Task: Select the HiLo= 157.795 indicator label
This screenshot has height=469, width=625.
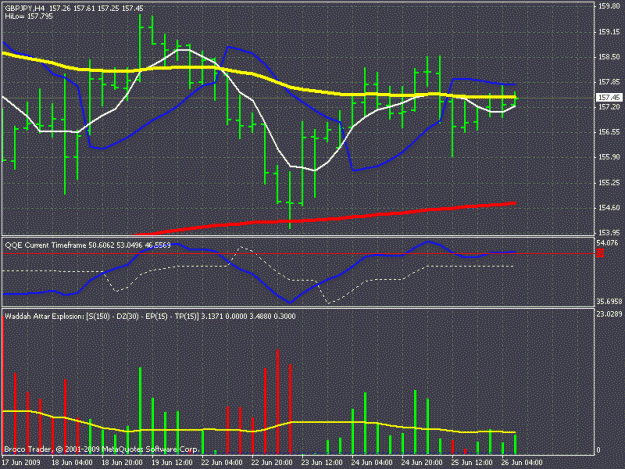Action: [x=29, y=16]
